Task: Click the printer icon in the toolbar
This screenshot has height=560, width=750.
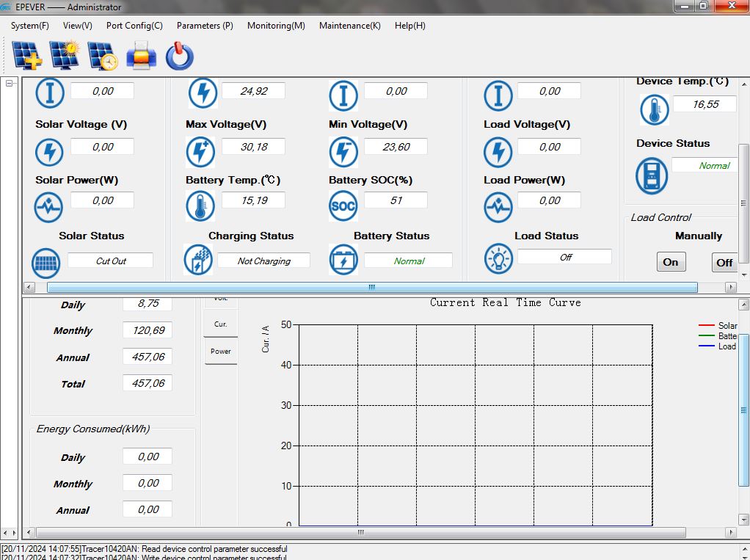Action: click(x=141, y=55)
